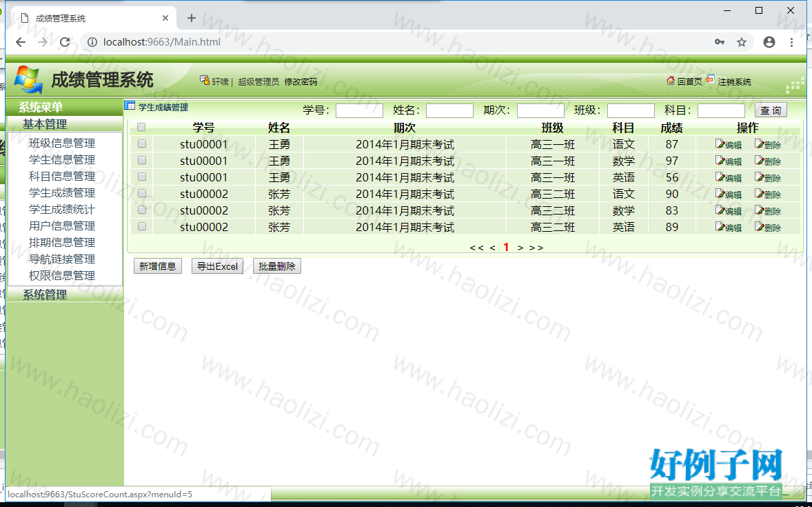
Task: Delete the 张芳 数学 score row
Action: (767, 211)
